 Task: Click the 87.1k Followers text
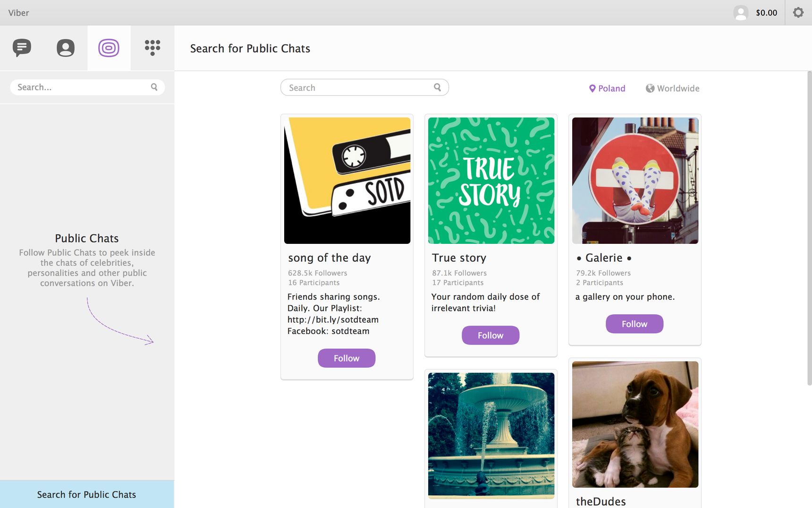pyautogui.click(x=459, y=273)
